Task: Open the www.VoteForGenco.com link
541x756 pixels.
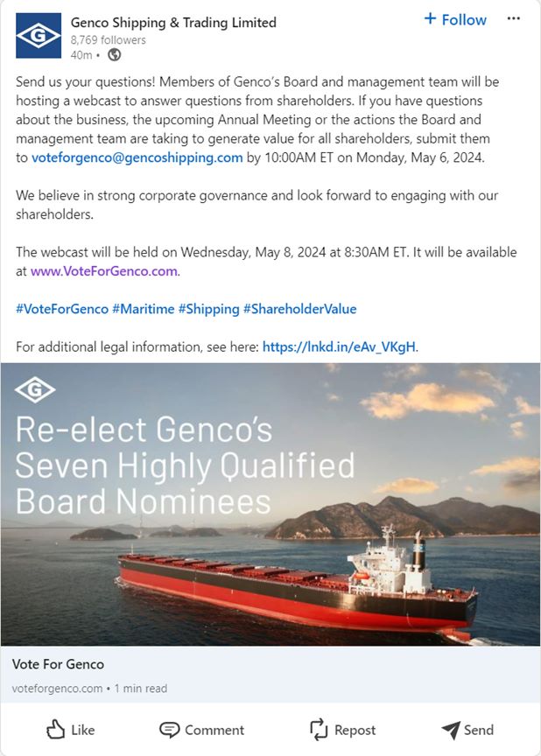Action: tap(104, 271)
